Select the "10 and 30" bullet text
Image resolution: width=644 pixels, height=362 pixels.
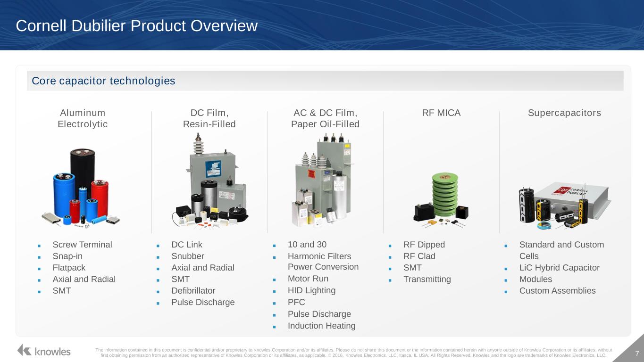pos(307,245)
